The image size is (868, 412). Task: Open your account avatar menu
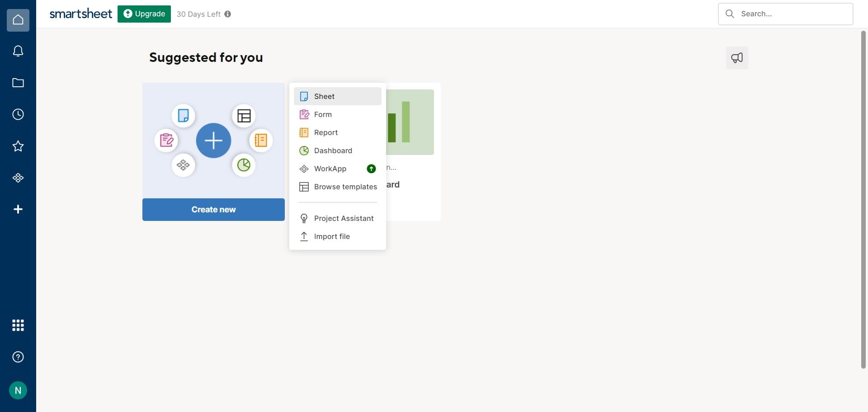click(x=18, y=390)
